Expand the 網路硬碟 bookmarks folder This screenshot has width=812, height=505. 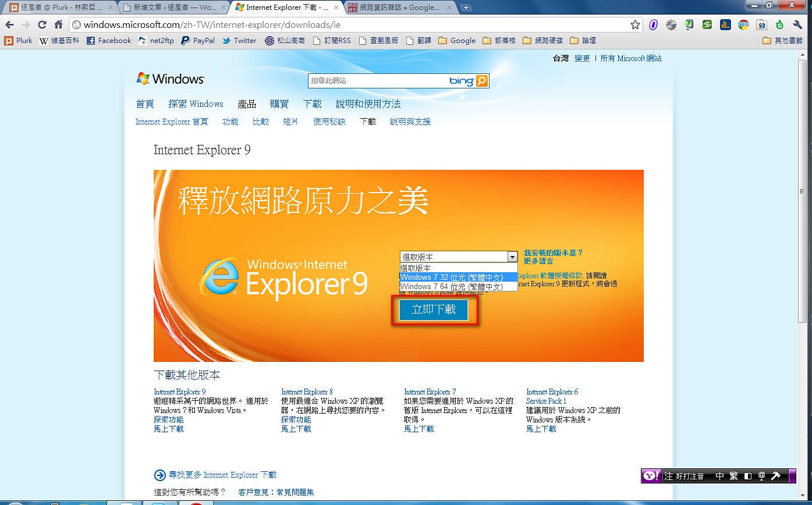point(543,41)
